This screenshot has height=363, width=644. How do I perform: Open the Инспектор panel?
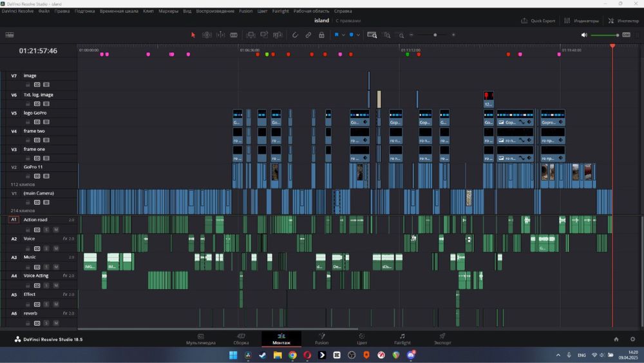pos(623,21)
